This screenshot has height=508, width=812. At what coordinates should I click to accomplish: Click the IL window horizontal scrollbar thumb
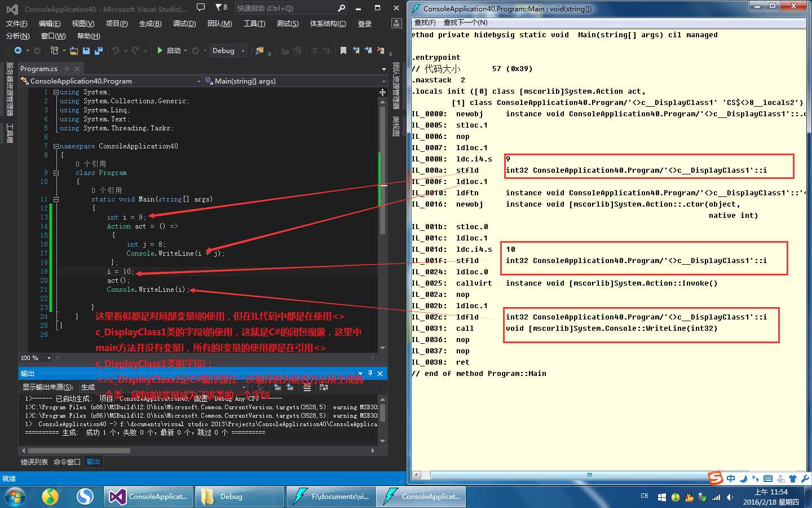pos(590,475)
